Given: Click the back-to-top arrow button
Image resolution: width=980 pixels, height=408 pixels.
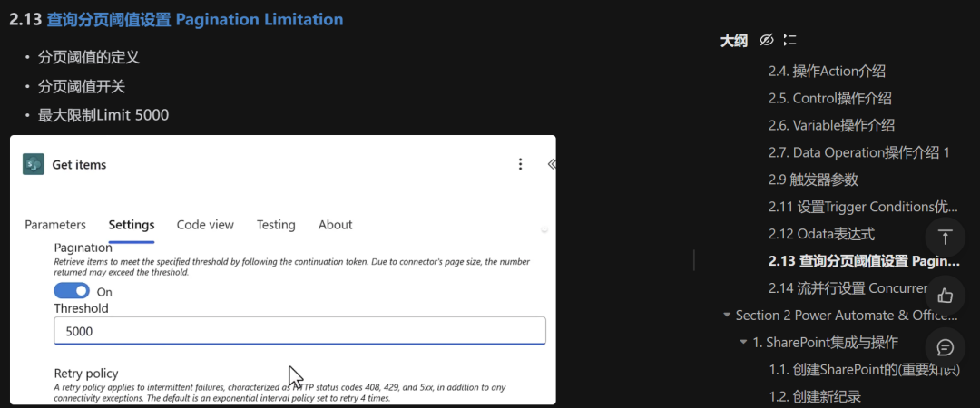Looking at the screenshot, I should [946, 238].
